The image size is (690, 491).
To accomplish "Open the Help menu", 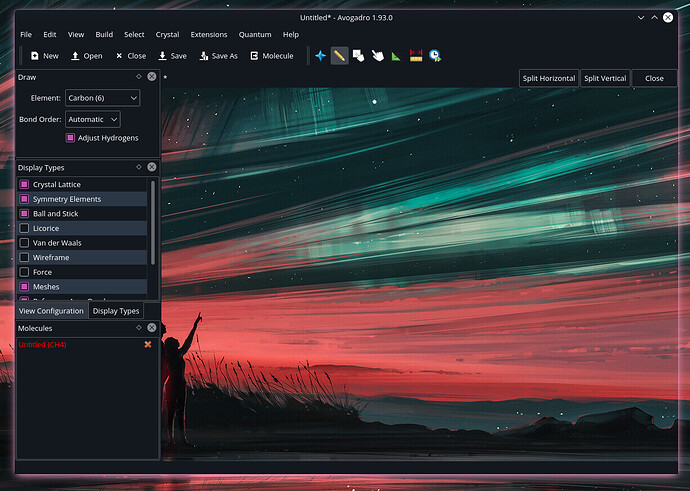I will click(x=291, y=34).
